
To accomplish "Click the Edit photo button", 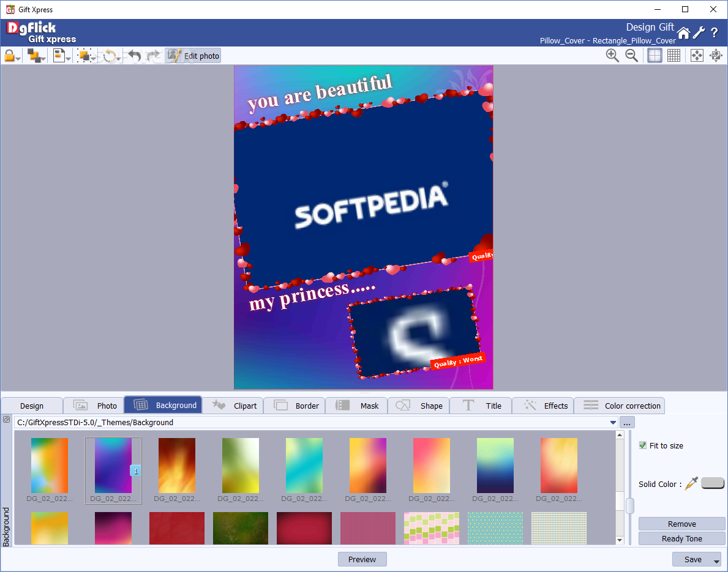I will (x=193, y=56).
